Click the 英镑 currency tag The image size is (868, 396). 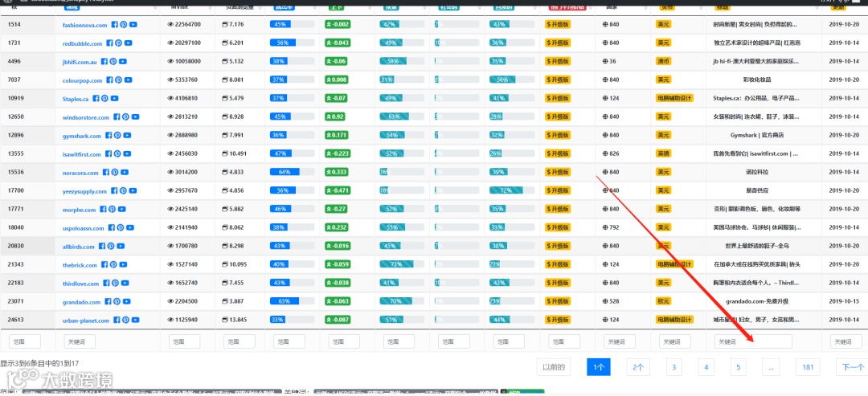coord(663,153)
